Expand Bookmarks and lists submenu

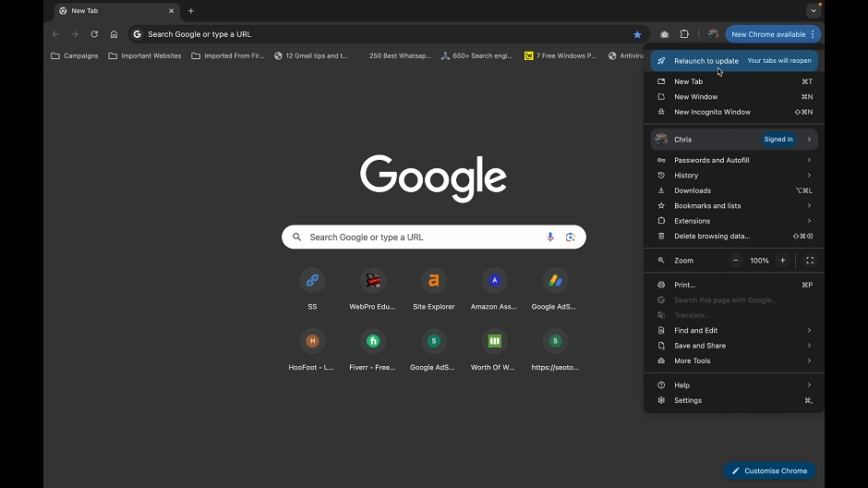[x=734, y=205]
